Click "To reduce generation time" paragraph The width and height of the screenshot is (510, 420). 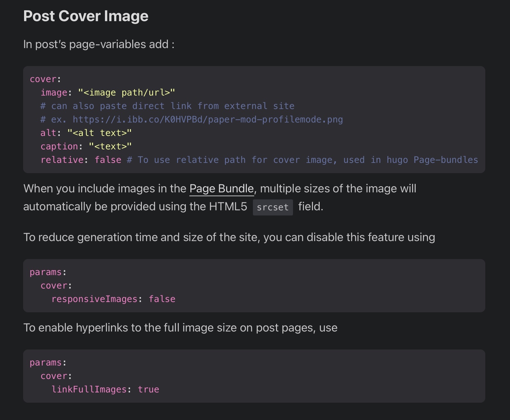[229, 237]
